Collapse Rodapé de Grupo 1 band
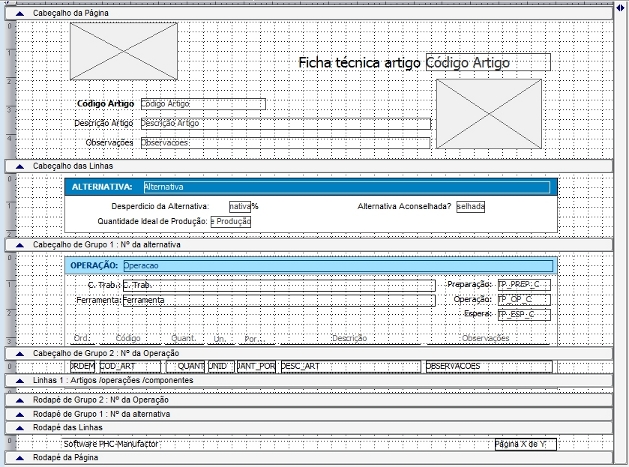Viewport: 629px width, 467px height. pos(20,414)
